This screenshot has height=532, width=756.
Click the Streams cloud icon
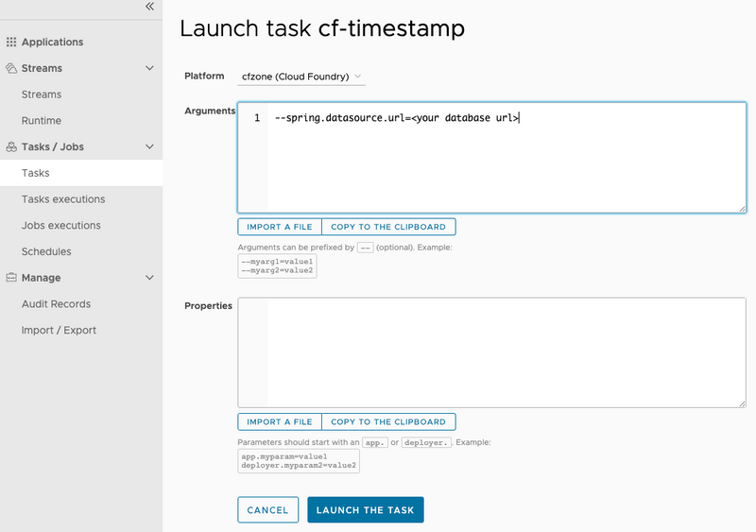[11, 68]
